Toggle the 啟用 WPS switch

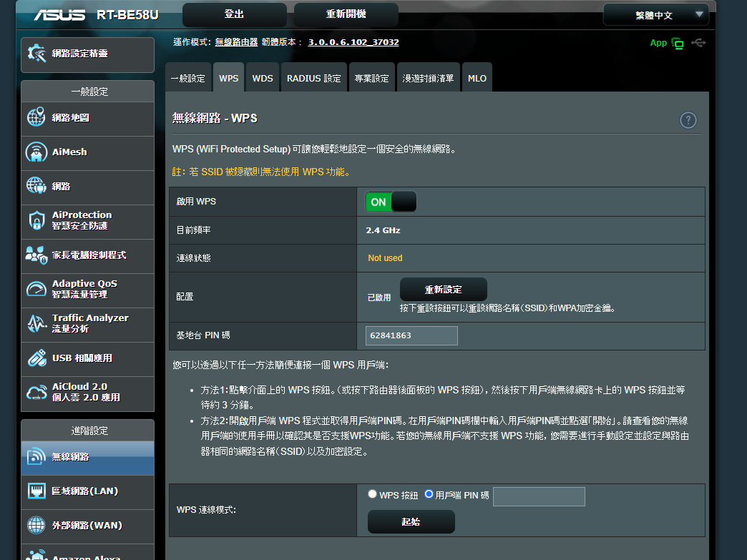point(391,202)
